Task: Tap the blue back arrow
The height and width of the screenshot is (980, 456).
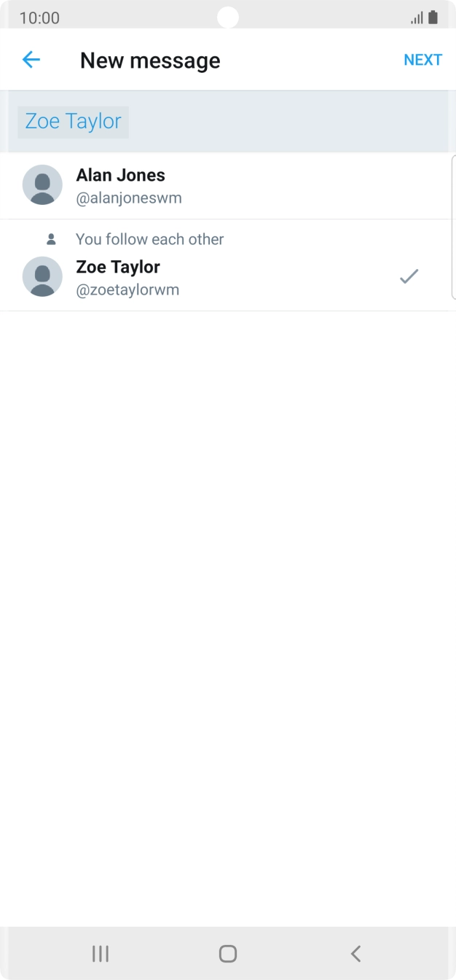Action: pyautogui.click(x=31, y=60)
